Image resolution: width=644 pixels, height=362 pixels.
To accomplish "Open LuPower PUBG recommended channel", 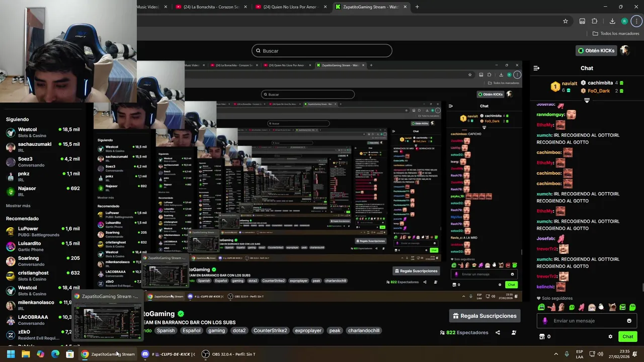I will click(43, 231).
